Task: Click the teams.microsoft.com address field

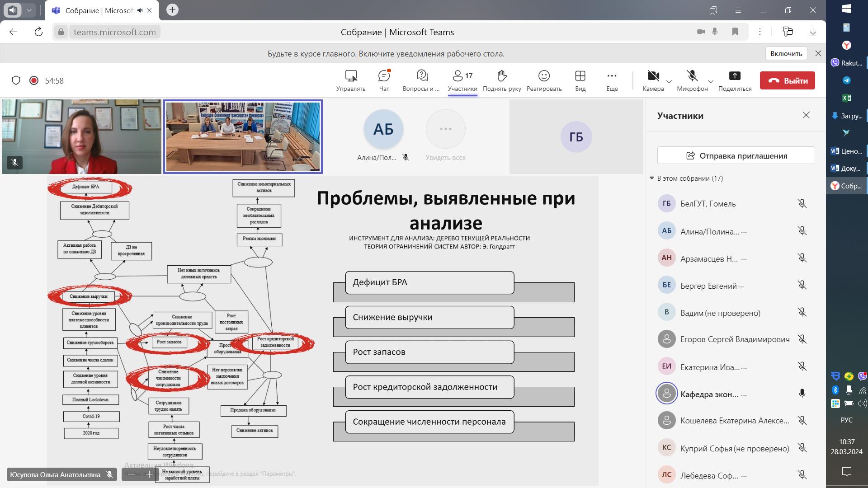Action: [x=115, y=32]
